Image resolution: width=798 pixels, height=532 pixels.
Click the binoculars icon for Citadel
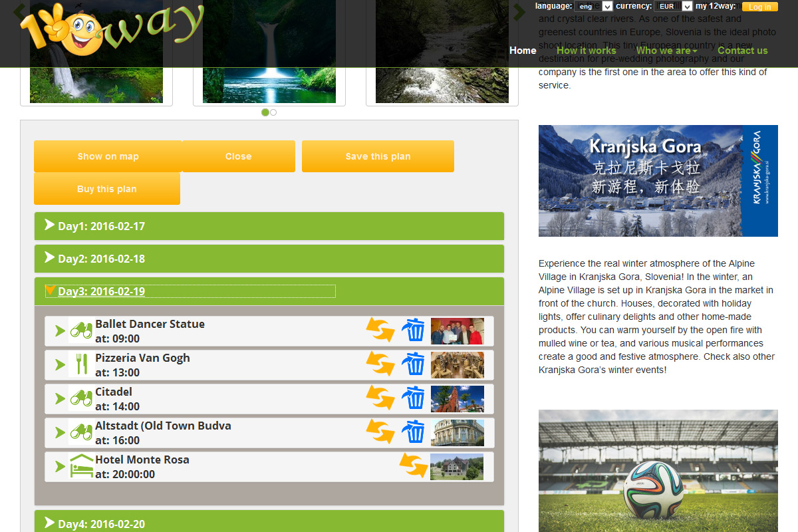point(81,398)
